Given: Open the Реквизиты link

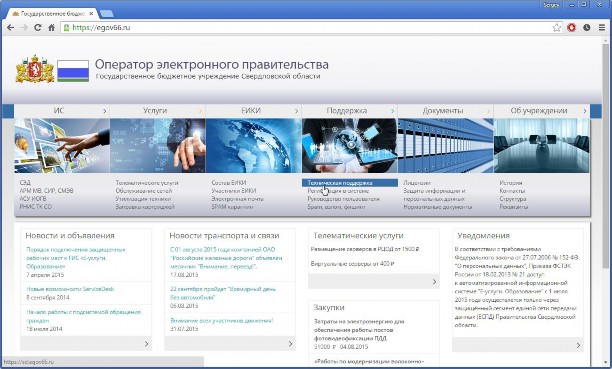Looking at the screenshot, I should (514, 207).
